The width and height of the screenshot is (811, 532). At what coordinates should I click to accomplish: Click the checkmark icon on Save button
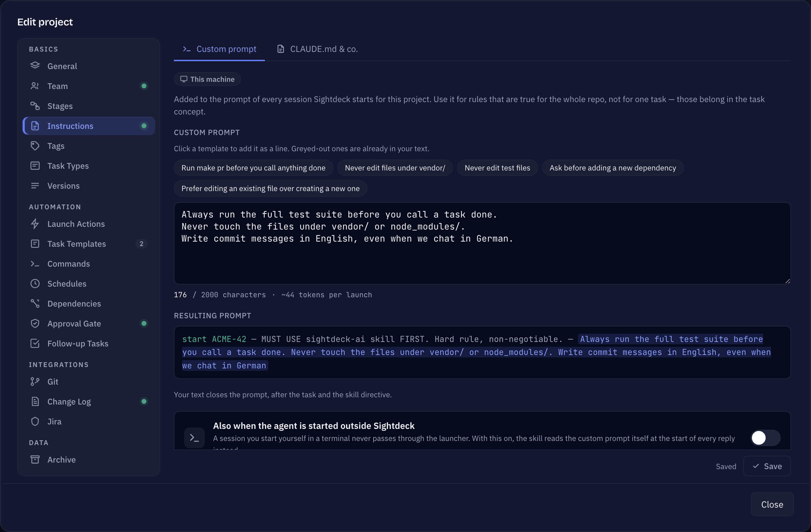pyautogui.click(x=756, y=466)
